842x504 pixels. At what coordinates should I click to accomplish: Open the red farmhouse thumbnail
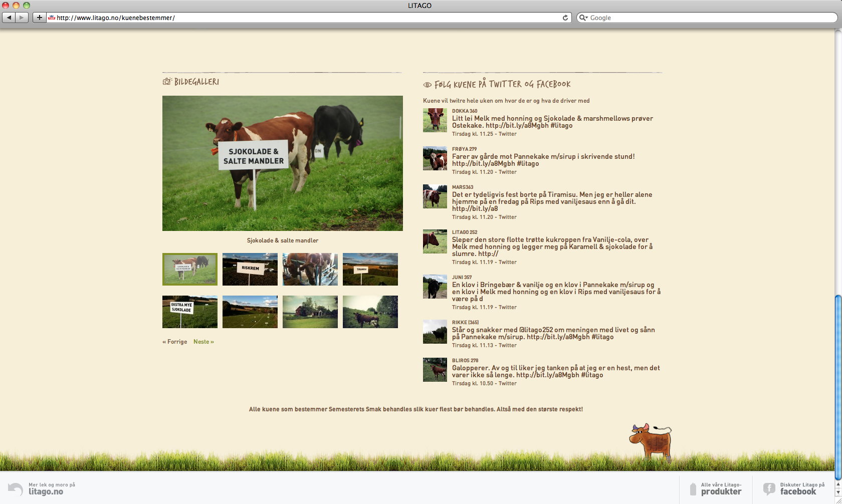click(310, 312)
